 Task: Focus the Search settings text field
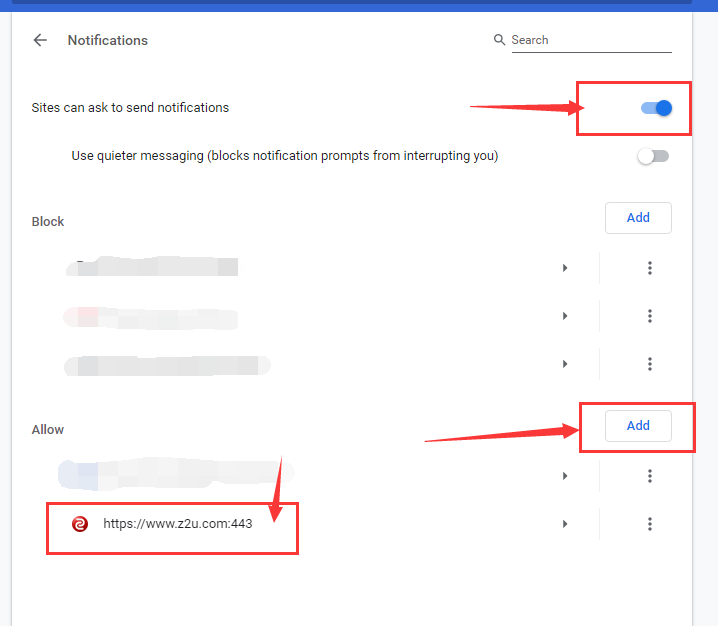[590, 40]
